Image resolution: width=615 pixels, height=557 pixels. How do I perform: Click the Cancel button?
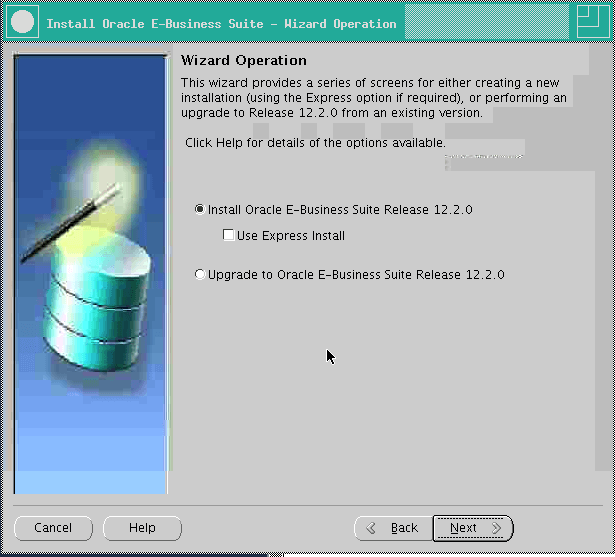click(53, 528)
